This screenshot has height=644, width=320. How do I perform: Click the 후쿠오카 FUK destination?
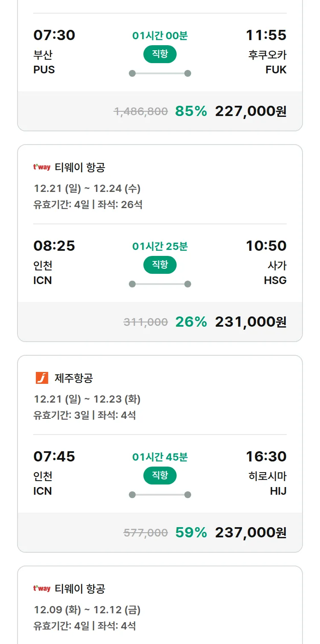click(267, 62)
